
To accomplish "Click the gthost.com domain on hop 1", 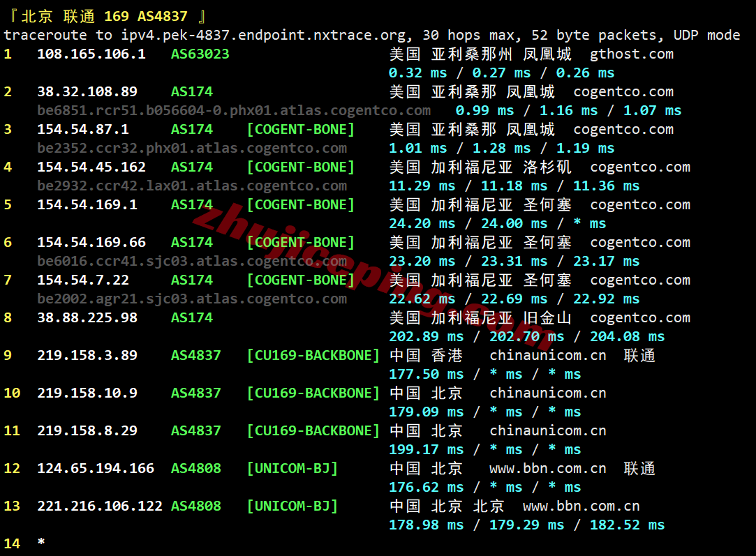I will tap(632, 54).
